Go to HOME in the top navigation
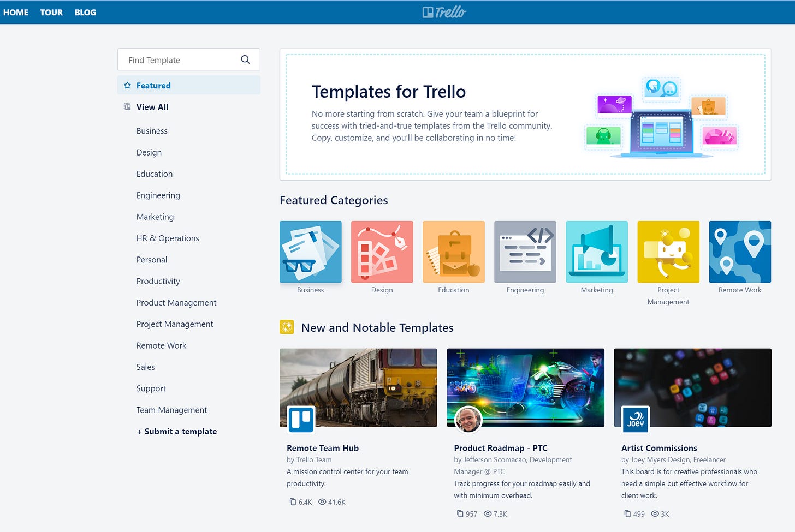The image size is (795, 532). (16, 12)
